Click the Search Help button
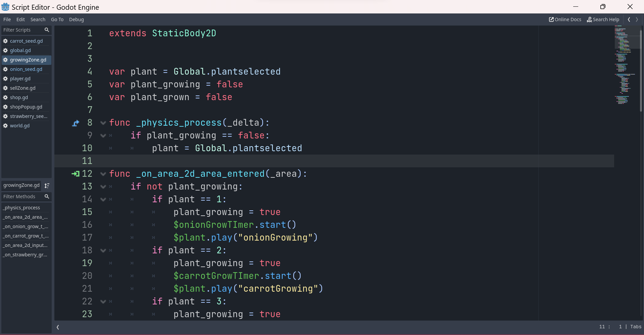 [603, 19]
